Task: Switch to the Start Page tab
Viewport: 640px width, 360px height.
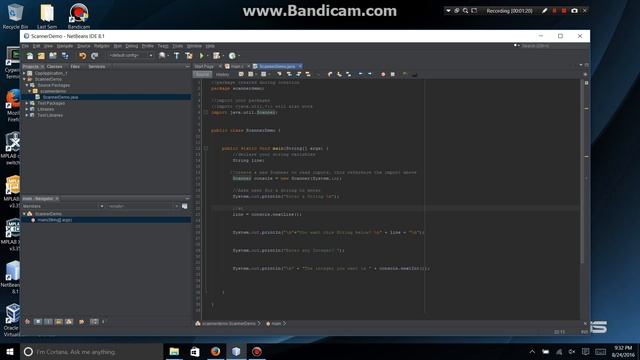Action: tap(204, 66)
